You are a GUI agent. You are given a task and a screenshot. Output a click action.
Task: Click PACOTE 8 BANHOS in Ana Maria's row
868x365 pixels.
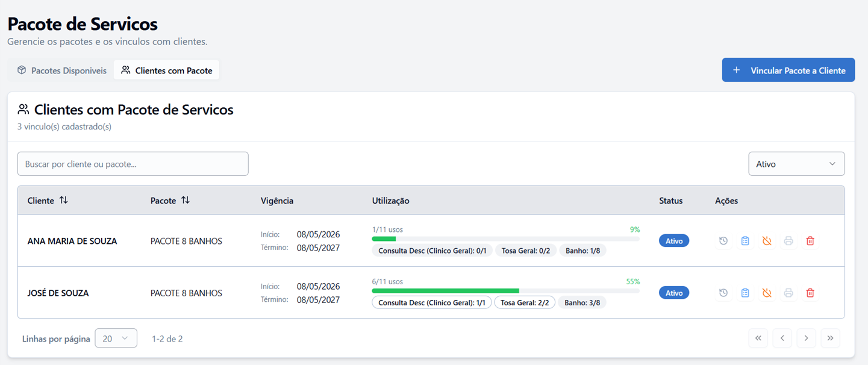tap(186, 241)
